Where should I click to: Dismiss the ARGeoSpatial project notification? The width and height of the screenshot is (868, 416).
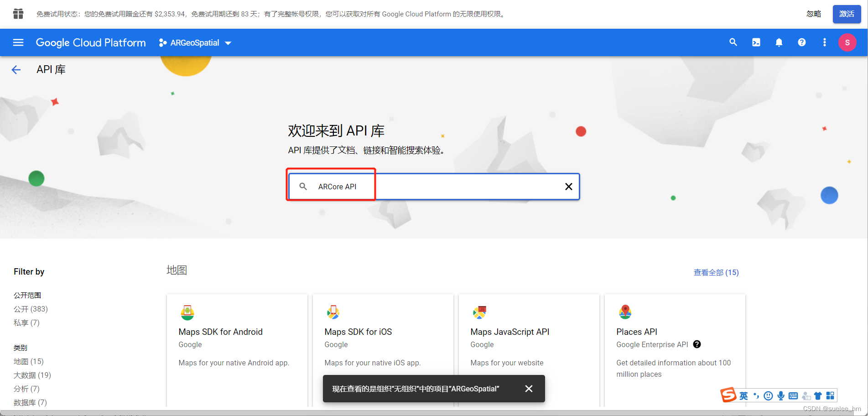[x=529, y=389]
